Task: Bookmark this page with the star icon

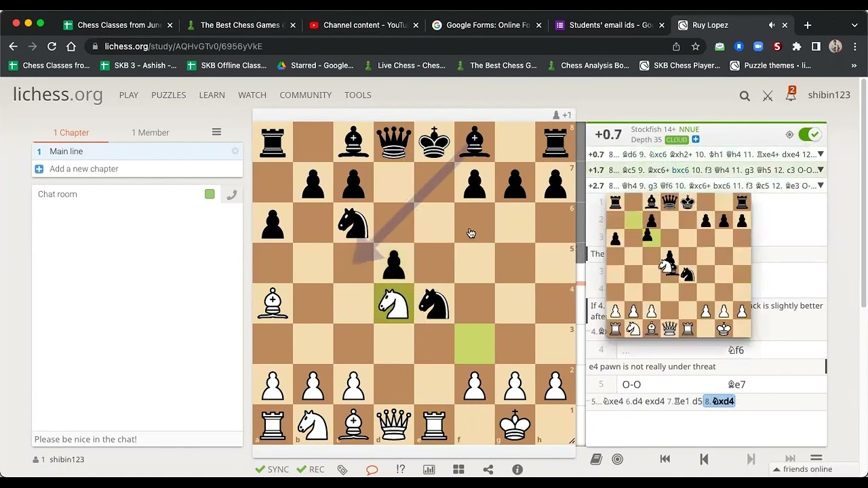Action: [x=695, y=46]
